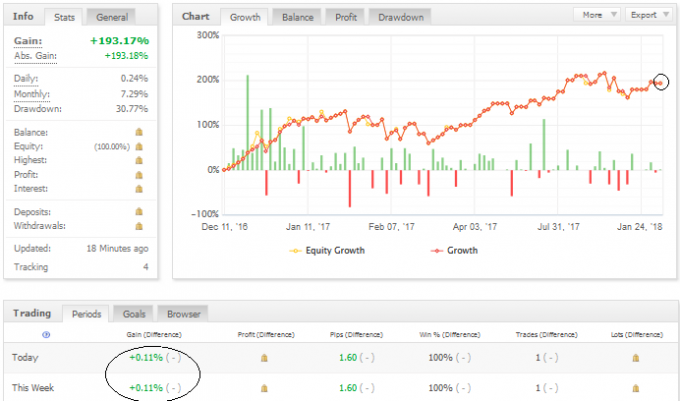This screenshot has height=401, width=680.
Task: Switch to the Drawdown chart tab
Action: tap(401, 17)
